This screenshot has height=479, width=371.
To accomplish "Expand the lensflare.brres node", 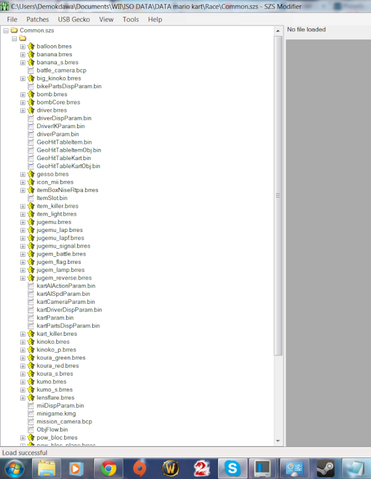I will 23,398.
